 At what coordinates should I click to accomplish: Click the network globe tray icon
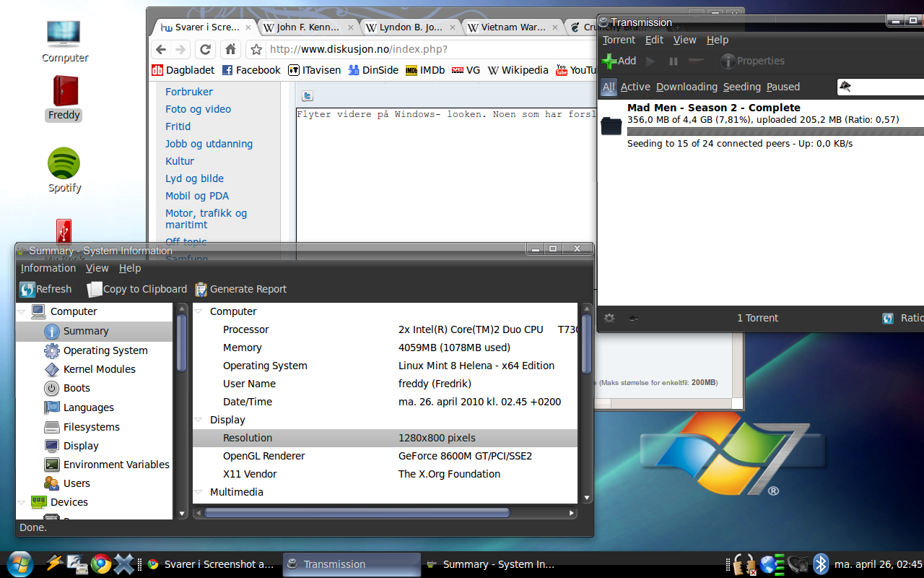[x=771, y=564]
